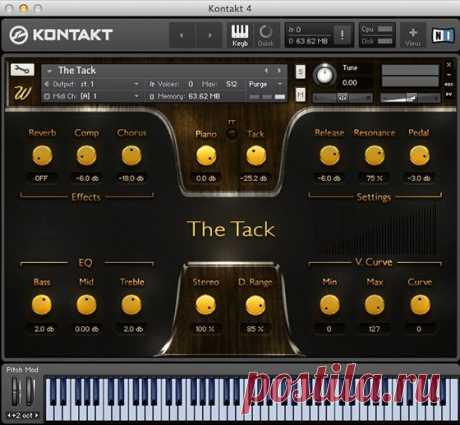This screenshot has width=460, height=425.
Task: Shift keyboard octave down with left arrow
Action: click(x=9, y=415)
